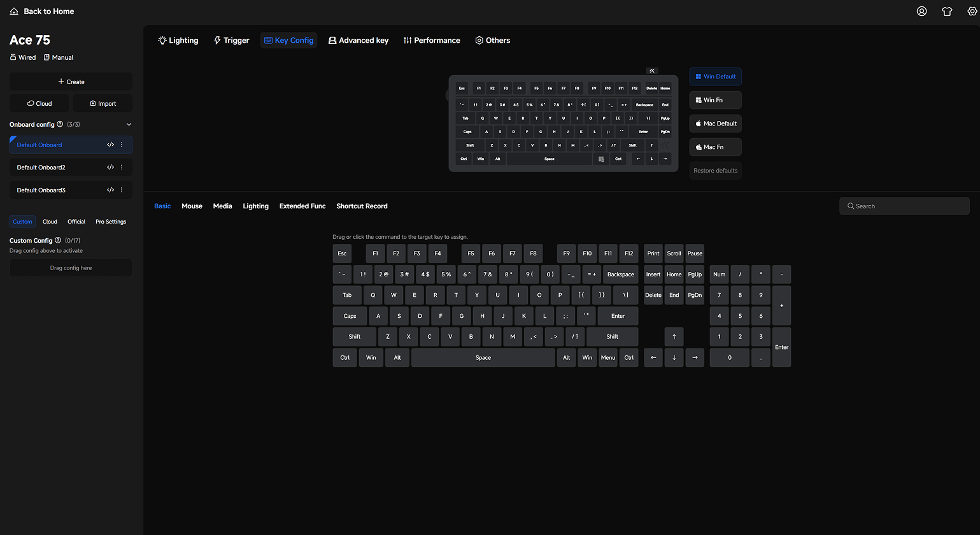
Task: Switch to the Trigger tab
Action: (x=231, y=40)
